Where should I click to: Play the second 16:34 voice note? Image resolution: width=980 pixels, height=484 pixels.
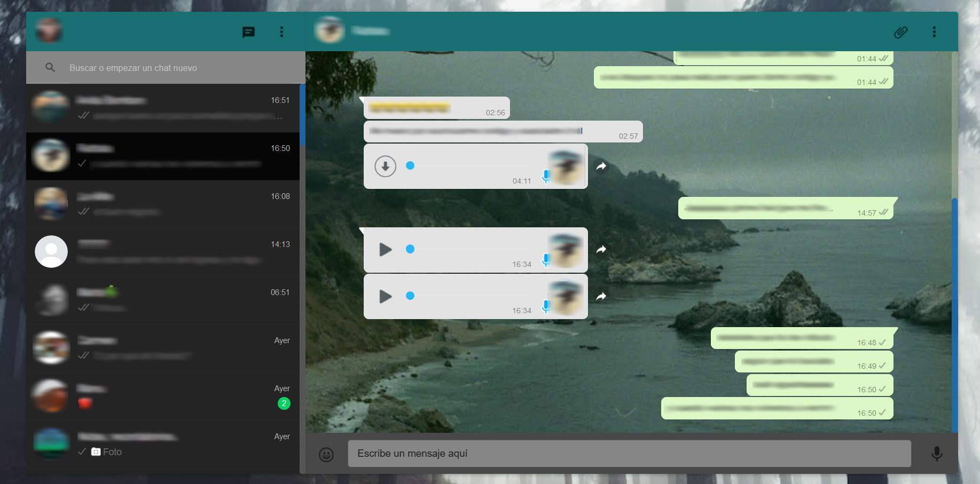(x=385, y=297)
